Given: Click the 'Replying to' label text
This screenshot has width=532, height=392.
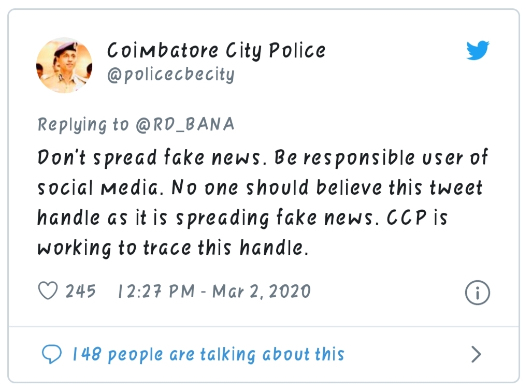Looking at the screenshot, I should tap(83, 124).
